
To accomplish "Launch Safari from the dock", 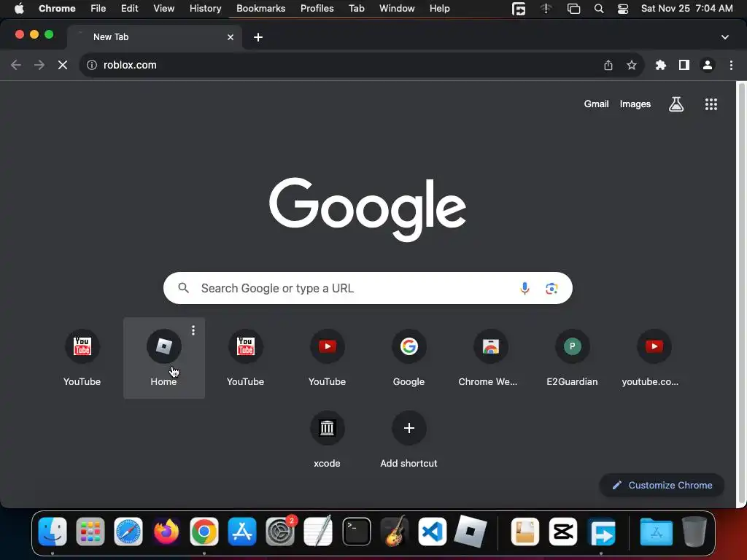I will pos(128,531).
